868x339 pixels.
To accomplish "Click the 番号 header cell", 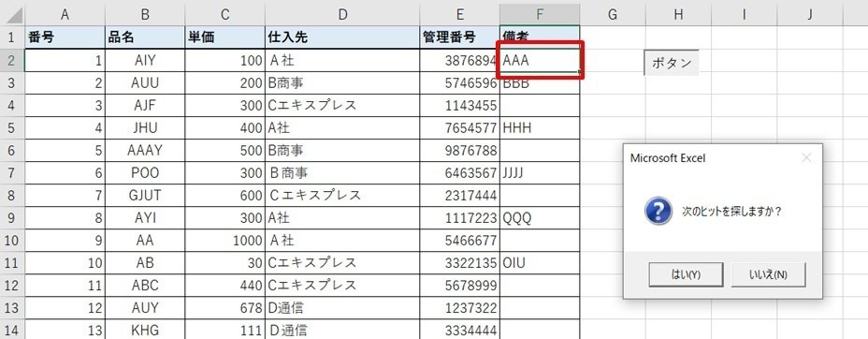I will [x=65, y=37].
